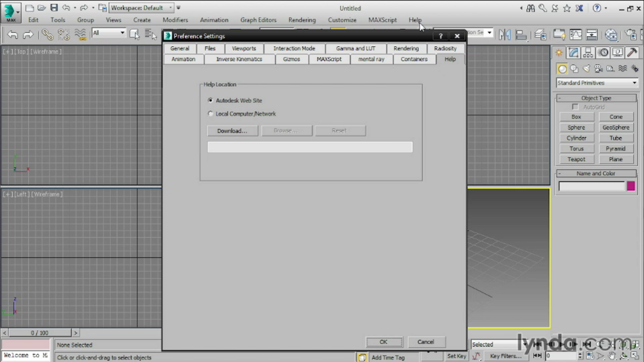Collapse the Object Type rollout
This screenshot has width=644, height=362.
[596, 98]
